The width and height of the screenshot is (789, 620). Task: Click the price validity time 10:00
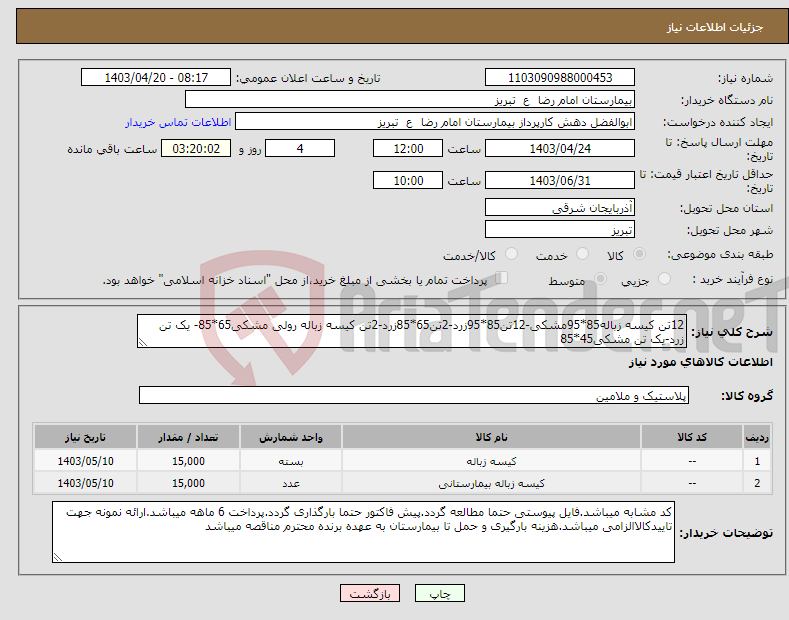pyautogui.click(x=408, y=180)
